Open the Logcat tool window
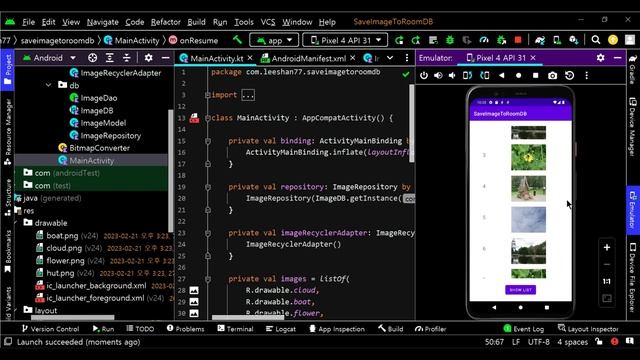Screen dimensions: 640x360 (280, 329)
